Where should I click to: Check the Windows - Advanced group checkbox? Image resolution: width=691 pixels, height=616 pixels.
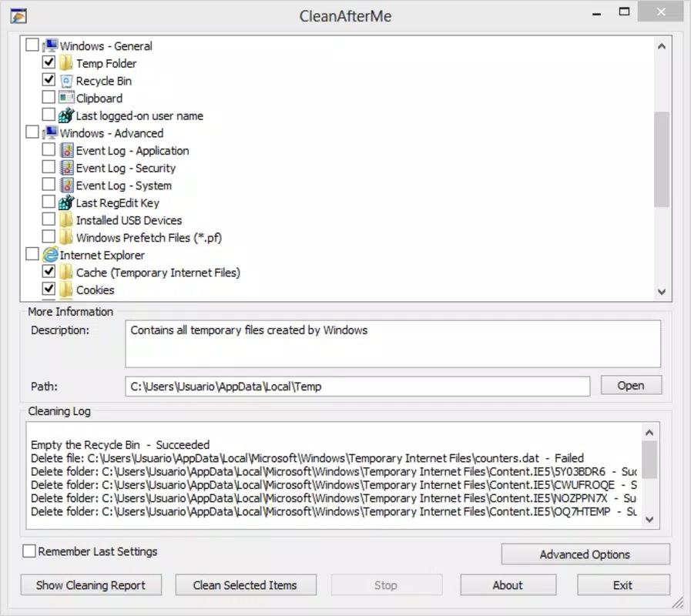[x=32, y=132]
